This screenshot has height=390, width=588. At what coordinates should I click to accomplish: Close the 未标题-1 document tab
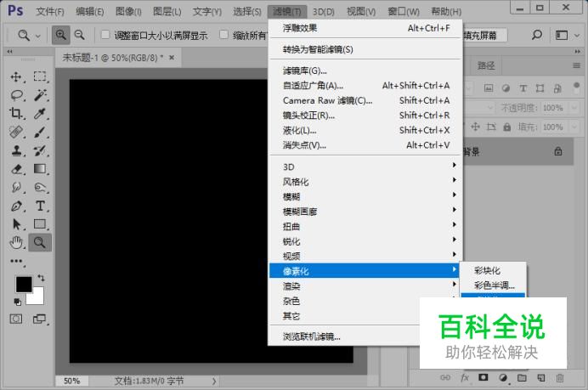tap(172, 58)
